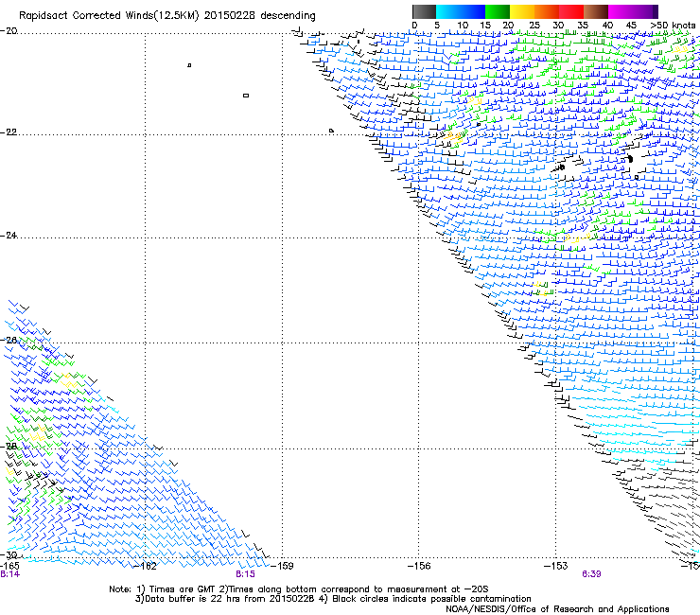The width and height of the screenshot is (700, 615).
Task: Click the longitude label -165
Action: tap(9, 566)
